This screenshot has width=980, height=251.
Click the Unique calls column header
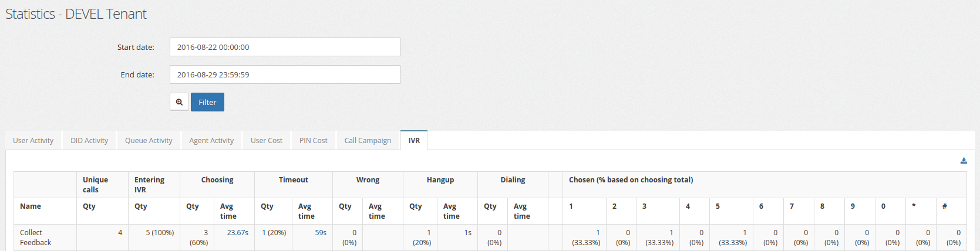95,185
